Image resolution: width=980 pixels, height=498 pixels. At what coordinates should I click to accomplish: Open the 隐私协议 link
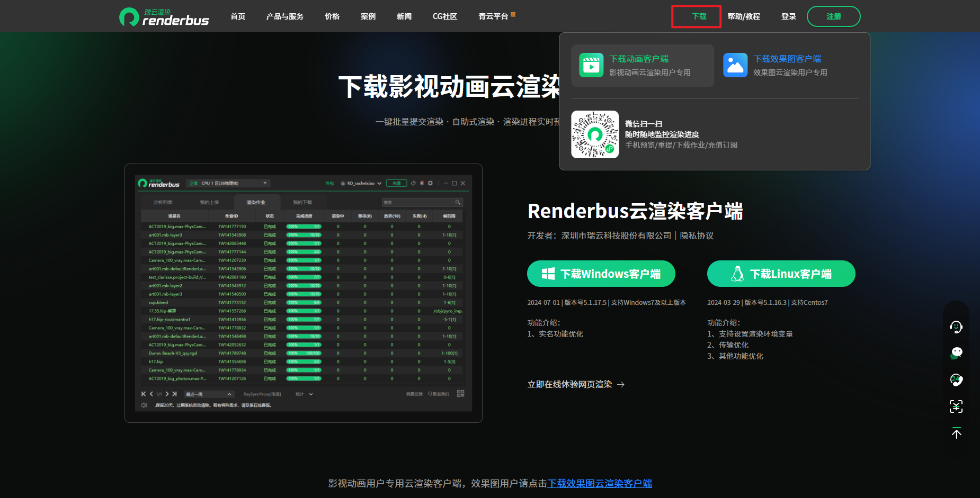pos(697,236)
